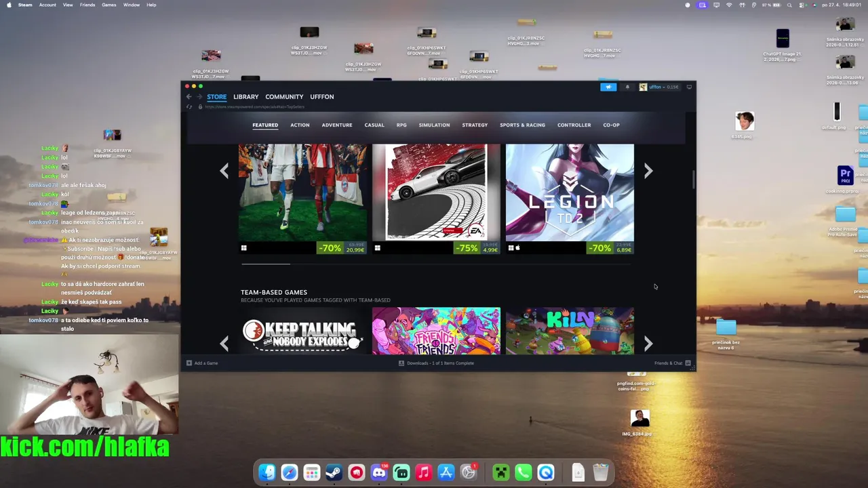
Task: Open the Steam STORE tab
Action: (216, 97)
